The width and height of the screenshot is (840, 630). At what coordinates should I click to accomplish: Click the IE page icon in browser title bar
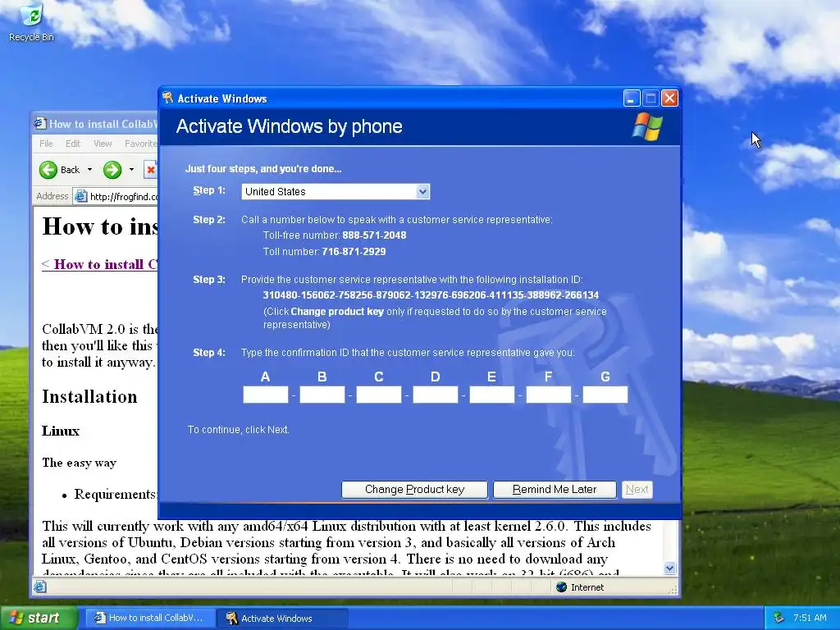[x=40, y=124]
